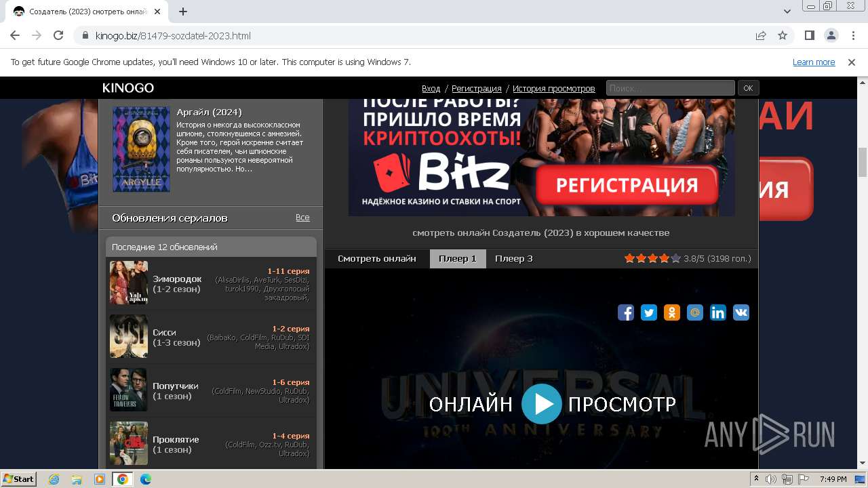Share the movie on Twitter
Image resolution: width=868 pixels, height=488 pixels.
click(649, 312)
